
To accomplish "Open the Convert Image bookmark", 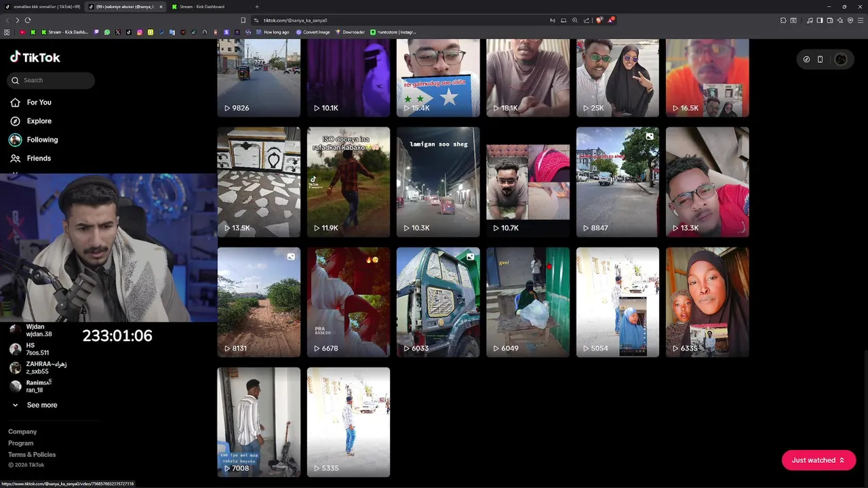I will point(313,32).
